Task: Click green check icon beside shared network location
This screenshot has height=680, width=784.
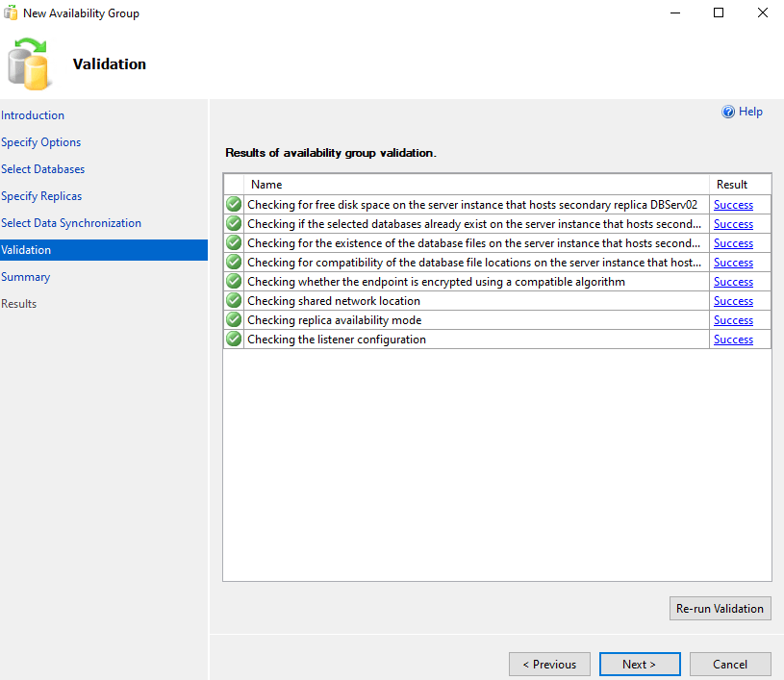Action: (x=234, y=301)
